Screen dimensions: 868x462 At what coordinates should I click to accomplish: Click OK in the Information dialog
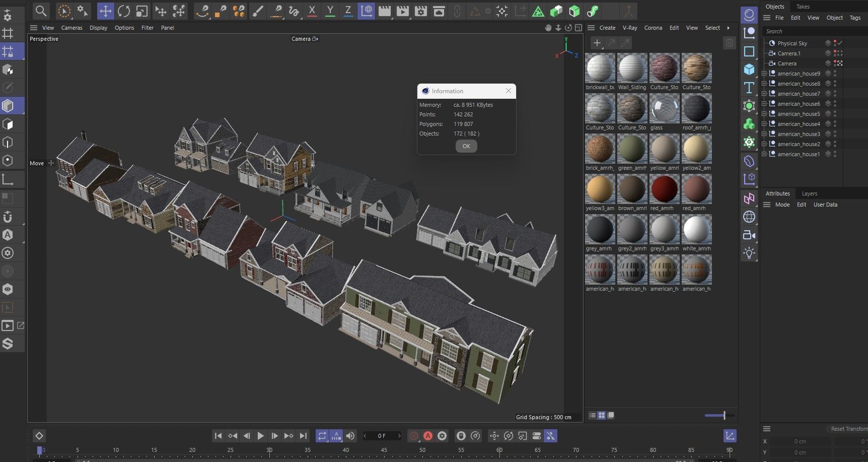[466, 146]
